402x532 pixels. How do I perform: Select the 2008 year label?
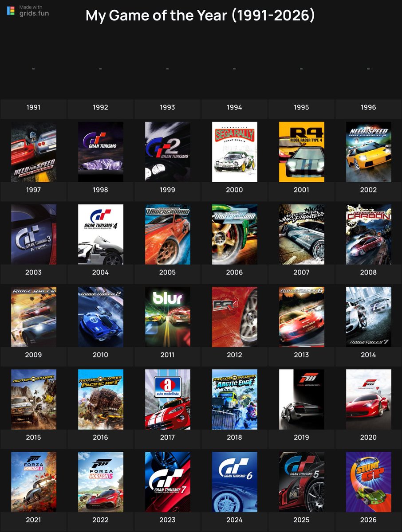(x=369, y=272)
